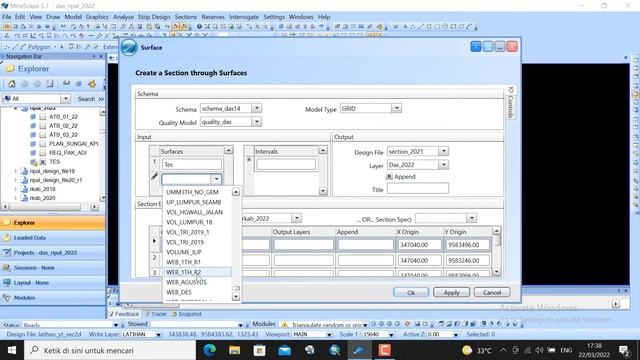Select WEB_1TH_R2 from surface list

click(x=198, y=272)
